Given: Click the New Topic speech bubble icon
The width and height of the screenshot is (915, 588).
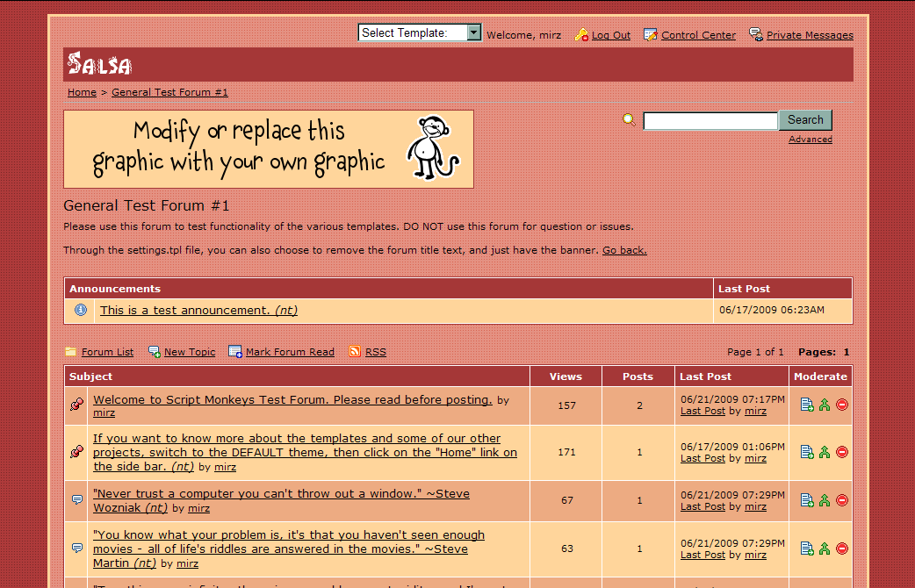Looking at the screenshot, I should [x=154, y=352].
